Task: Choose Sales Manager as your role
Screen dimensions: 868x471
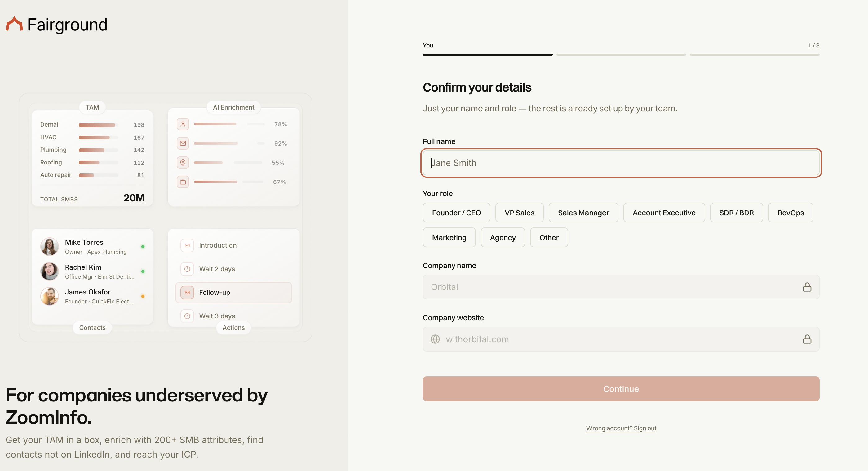Action: 583,213
